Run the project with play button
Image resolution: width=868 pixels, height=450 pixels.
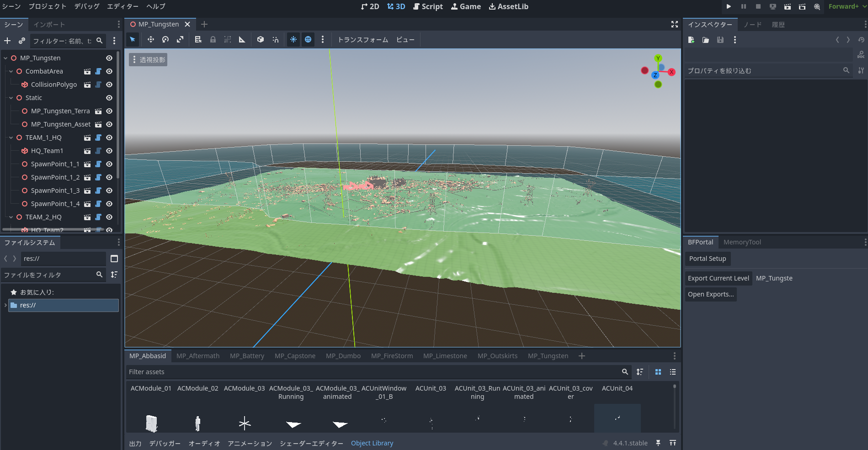click(729, 6)
